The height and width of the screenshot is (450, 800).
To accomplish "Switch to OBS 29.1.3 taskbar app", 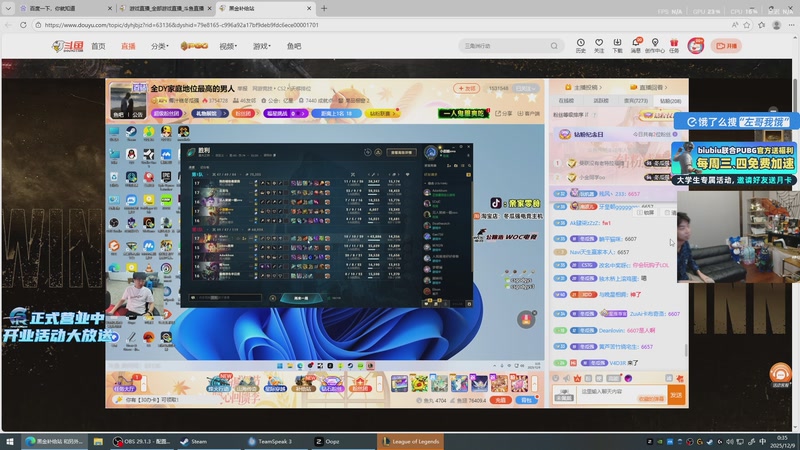I will pyautogui.click(x=141, y=441).
